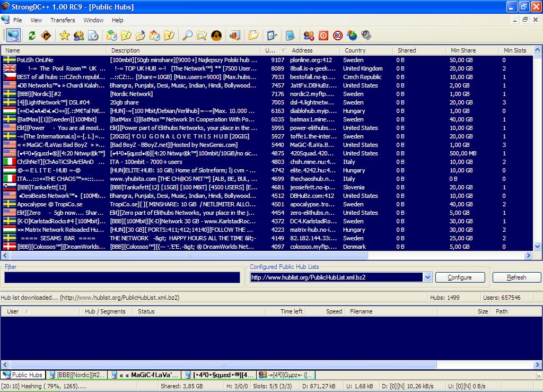The width and height of the screenshot is (543, 392).
Task: Click the Configure button
Action: pyautogui.click(x=460, y=277)
